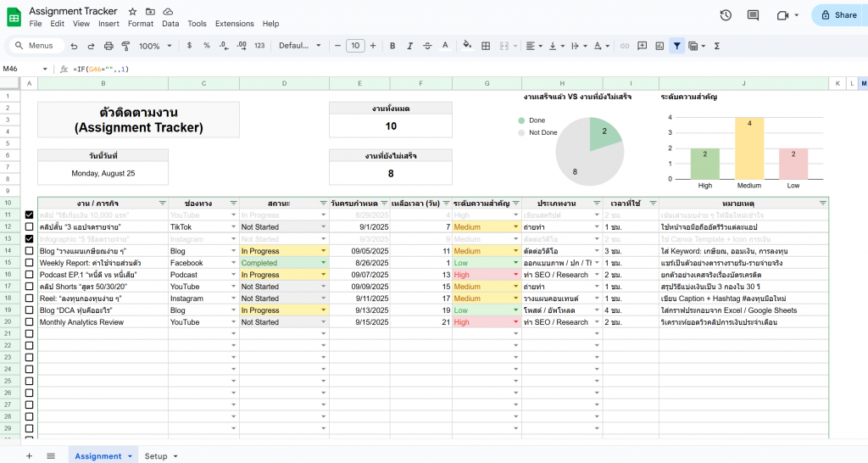The width and height of the screenshot is (868, 463).
Task: Check the box for Reel row 18
Action: coord(30,298)
